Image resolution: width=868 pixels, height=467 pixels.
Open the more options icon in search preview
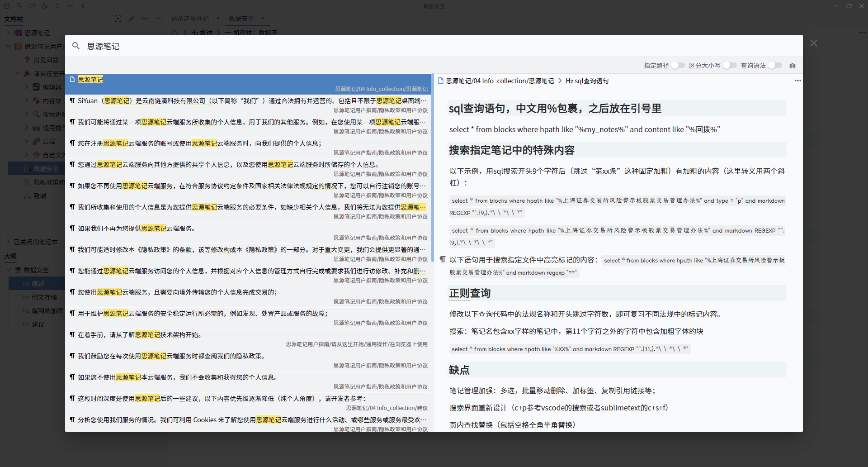tap(797, 81)
